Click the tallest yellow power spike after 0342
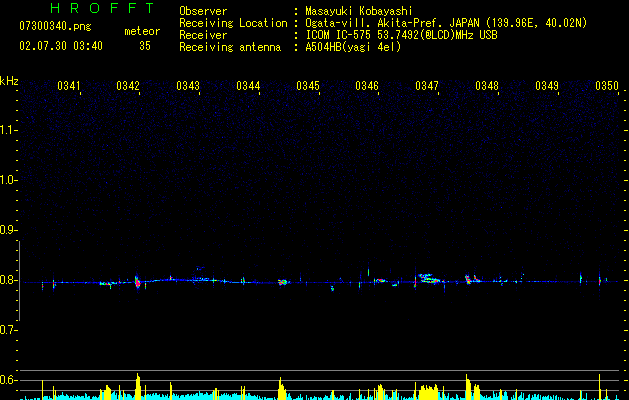Image resolution: width=629 pixels, height=400 pixels. point(138,386)
